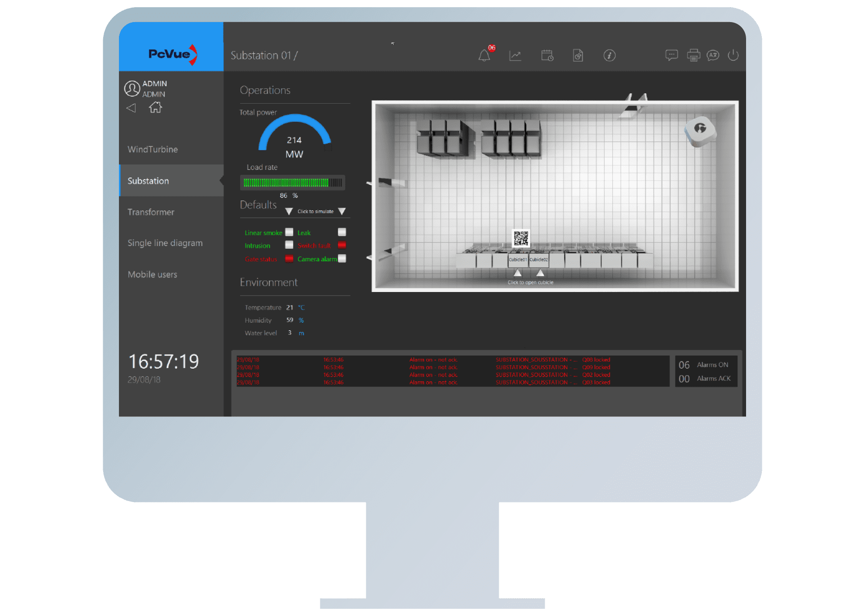Open the report document icon
Viewport: 865px width, 616px height.
[x=578, y=55]
